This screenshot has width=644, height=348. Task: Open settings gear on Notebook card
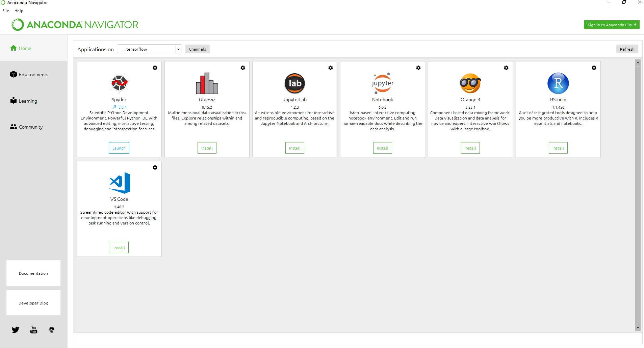point(418,68)
